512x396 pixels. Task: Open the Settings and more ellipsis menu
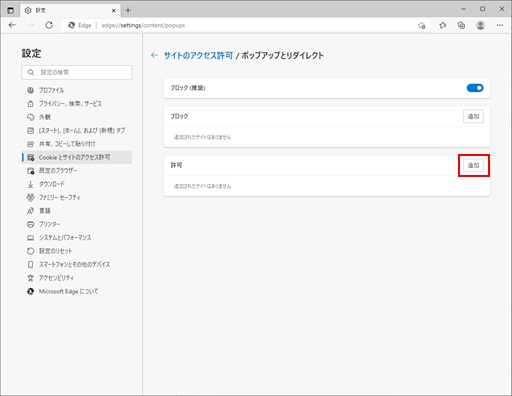point(499,25)
